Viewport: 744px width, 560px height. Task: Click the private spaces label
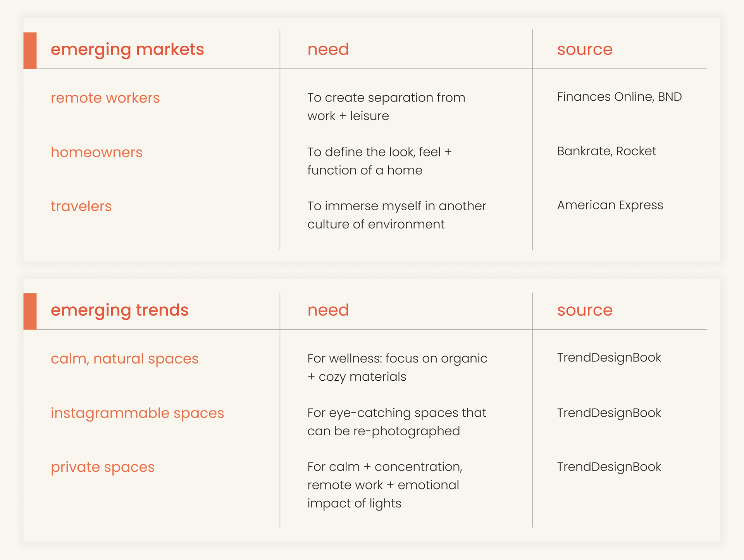103,467
